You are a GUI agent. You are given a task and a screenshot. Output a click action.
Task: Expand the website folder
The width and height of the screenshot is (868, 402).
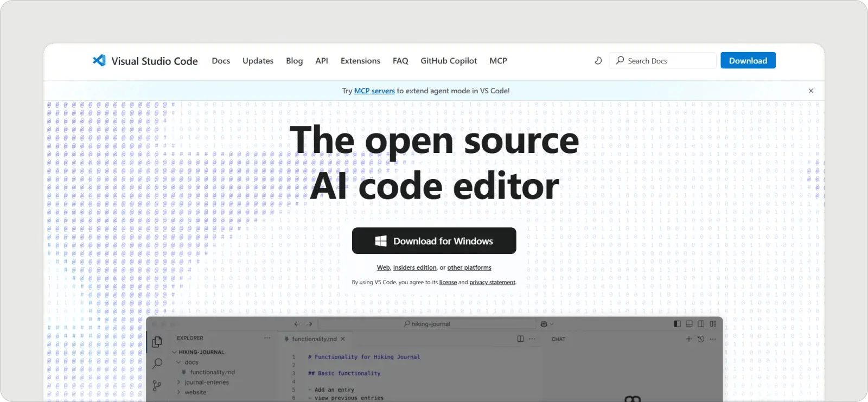tap(178, 392)
